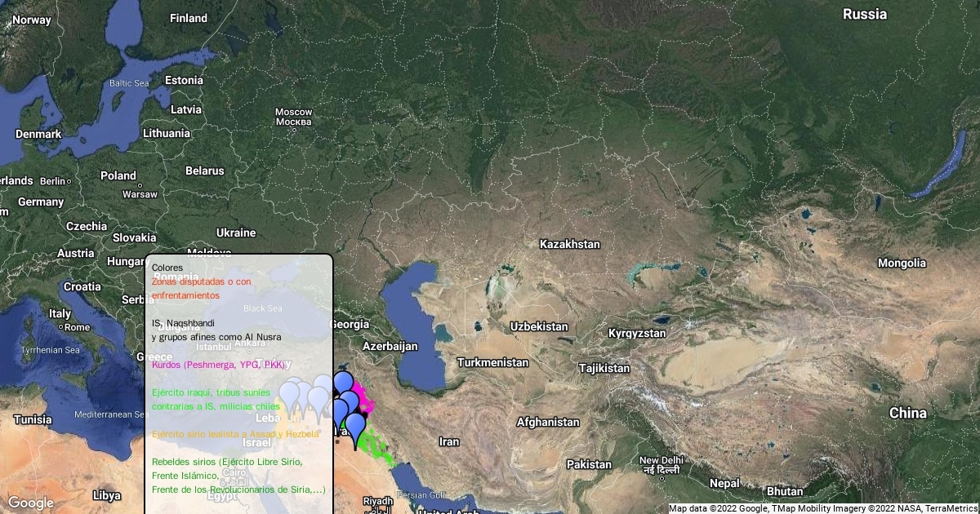This screenshot has width=980, height=514.
Task: Click the 'Tunisia' map label
Action: coord(33,419)
